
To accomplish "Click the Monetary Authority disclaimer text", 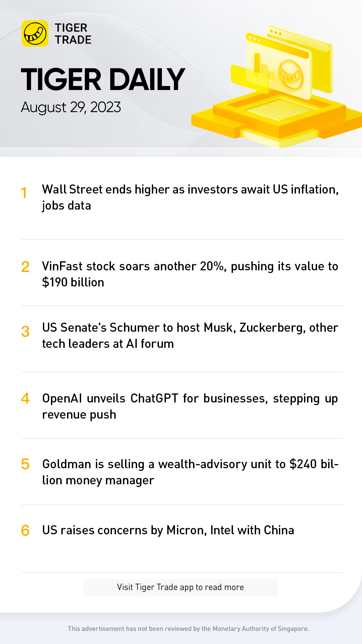I will click(x=188, y=629).
